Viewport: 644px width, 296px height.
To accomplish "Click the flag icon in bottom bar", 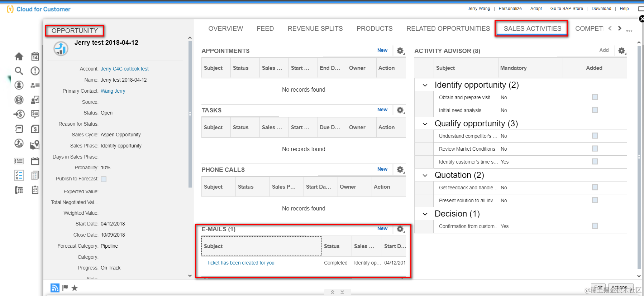I will (65, 288).
